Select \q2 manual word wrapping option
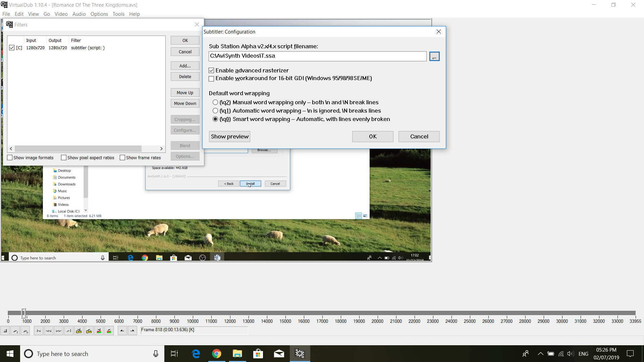The width and height of the screenshot is (644, 362). [215, 102]
